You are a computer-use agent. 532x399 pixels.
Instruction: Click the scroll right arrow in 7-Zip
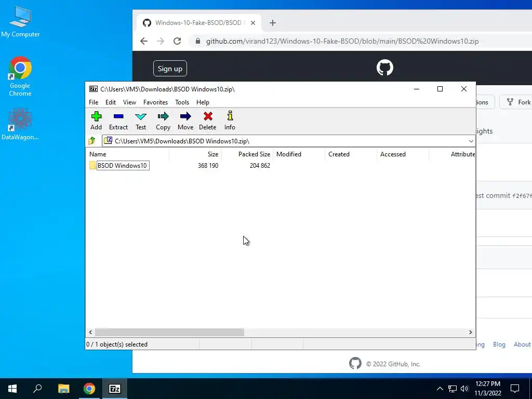[470, 332]
